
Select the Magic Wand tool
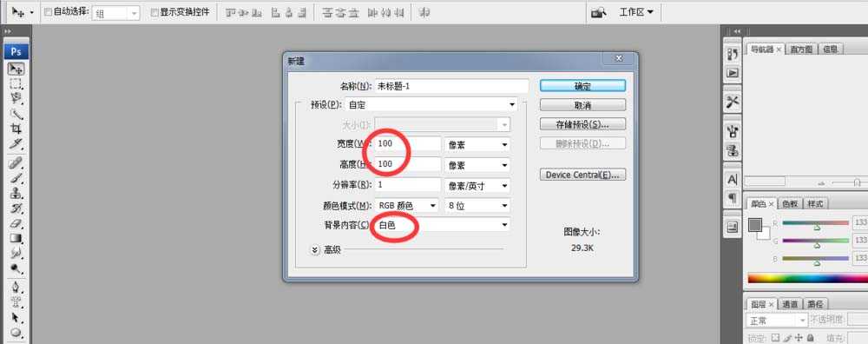[x=16, y=114]
